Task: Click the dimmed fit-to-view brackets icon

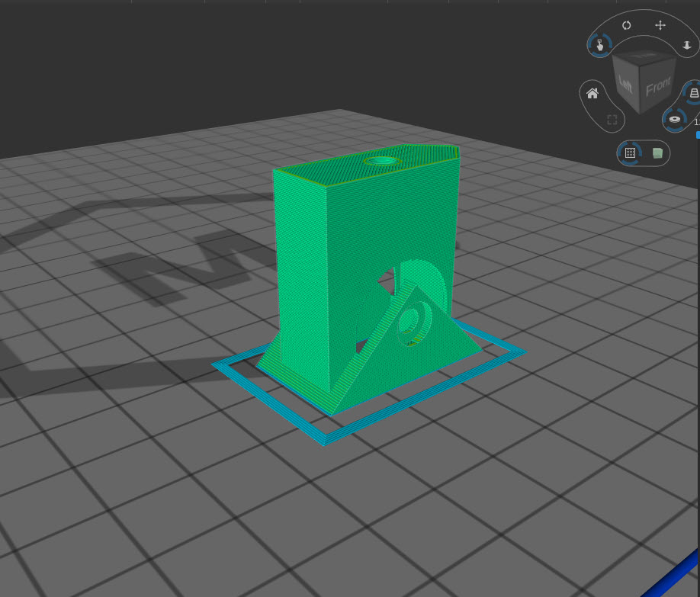Action: 612,119
